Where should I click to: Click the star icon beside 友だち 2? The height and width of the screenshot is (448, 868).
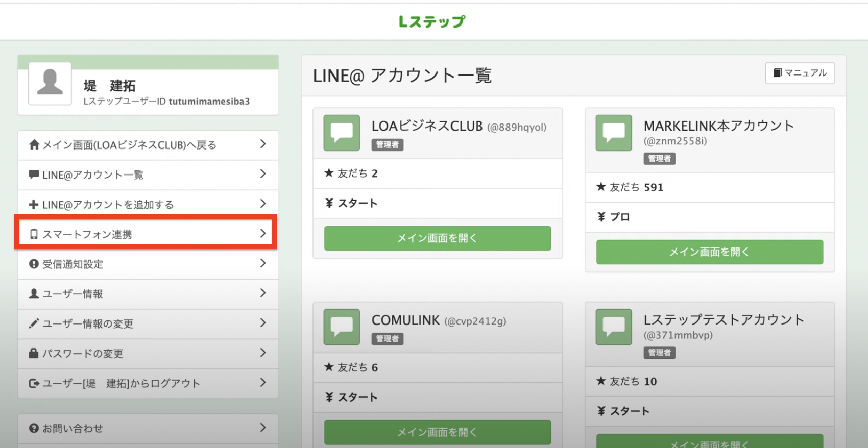point(329,173)
